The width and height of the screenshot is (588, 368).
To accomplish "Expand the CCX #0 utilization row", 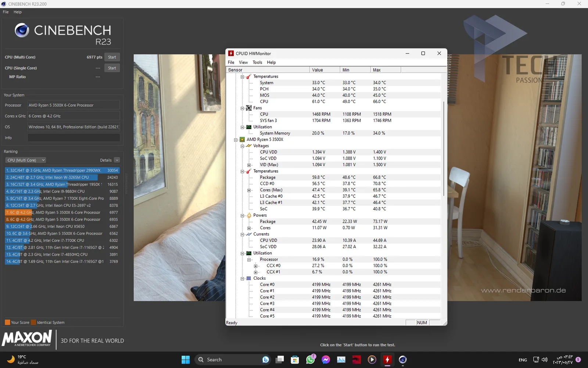I will pyautogui.click(x=255, y=266).
